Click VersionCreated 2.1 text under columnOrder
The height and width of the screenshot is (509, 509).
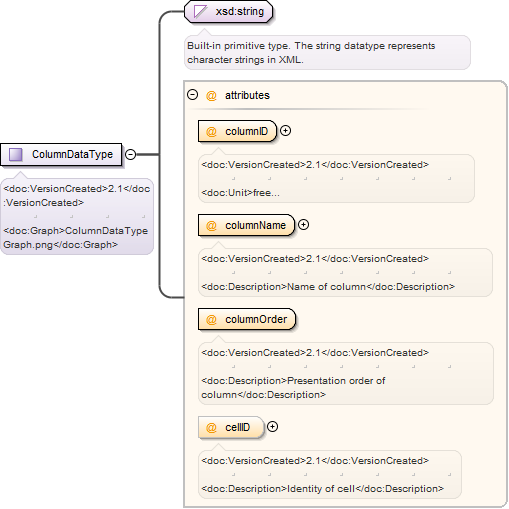[315, 353]
